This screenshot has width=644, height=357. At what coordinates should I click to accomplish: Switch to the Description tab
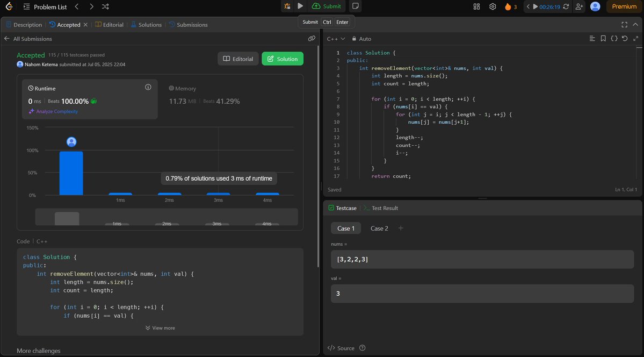coord(24,25)
